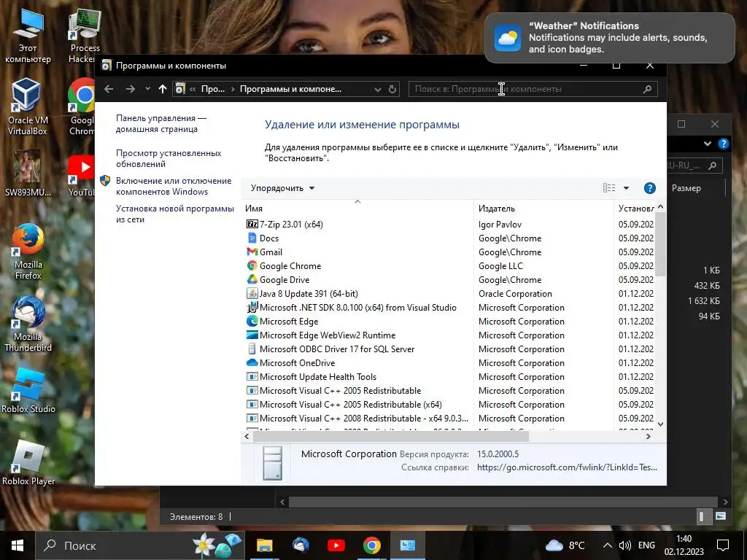Expand the address bar history dropdown
The height and width of the screenshot is (560, 747).
[x=377, y=89]
